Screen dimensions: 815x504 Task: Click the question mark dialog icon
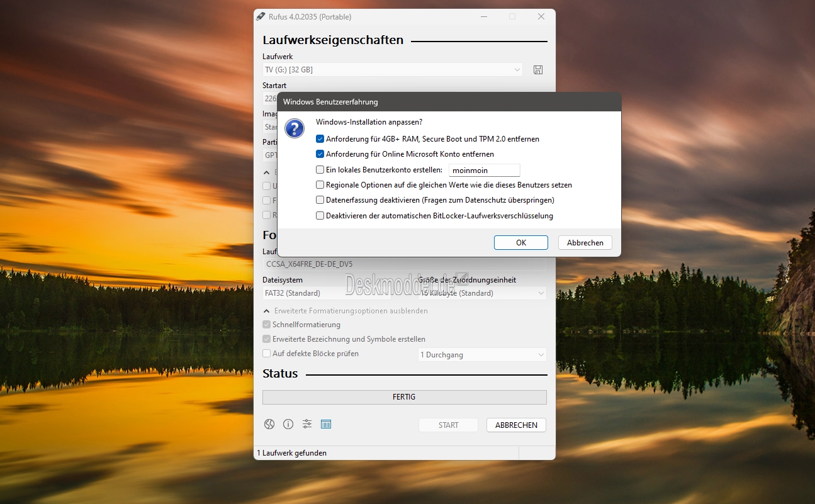coord(295,128)
